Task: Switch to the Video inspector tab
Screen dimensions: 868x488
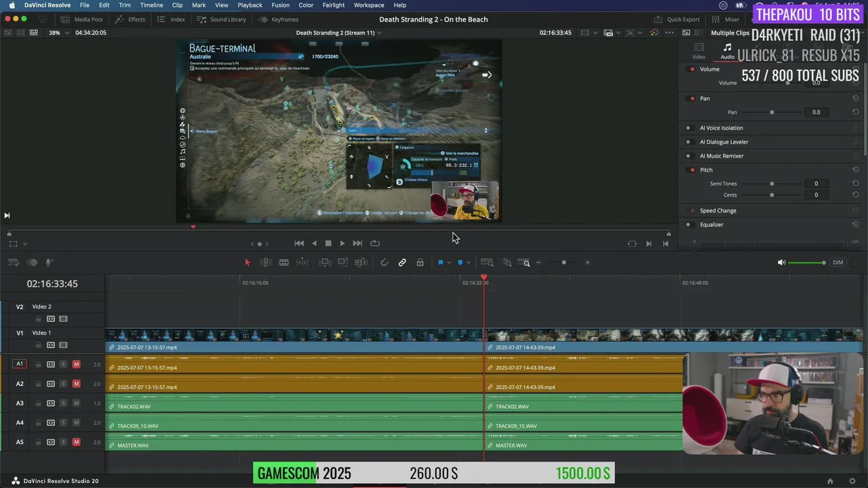Action: pos(698,52)
